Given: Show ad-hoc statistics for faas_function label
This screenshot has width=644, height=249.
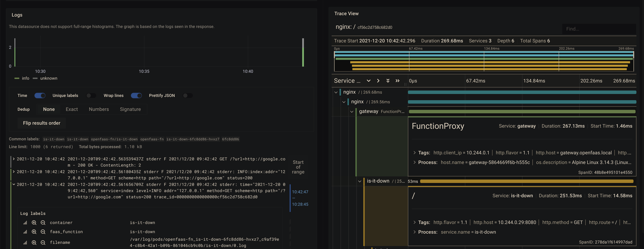Looking at the screenshot, I should (x=25, y=232).
